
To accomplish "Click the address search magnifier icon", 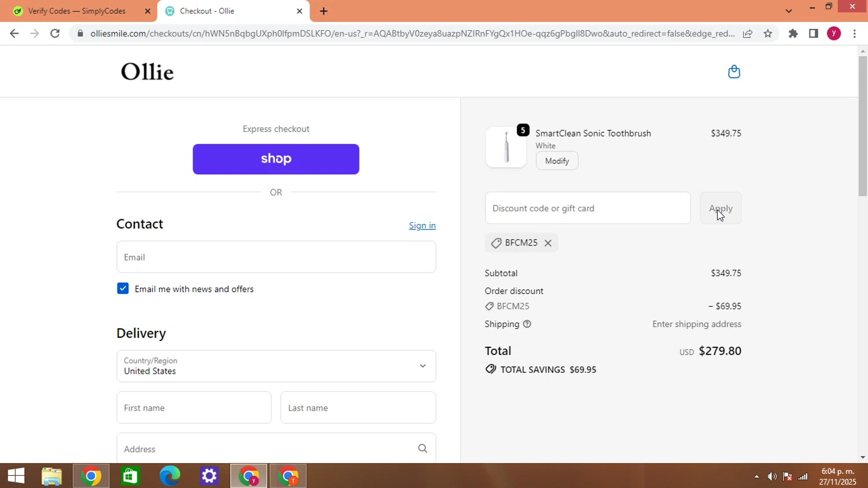I will 422,449.
